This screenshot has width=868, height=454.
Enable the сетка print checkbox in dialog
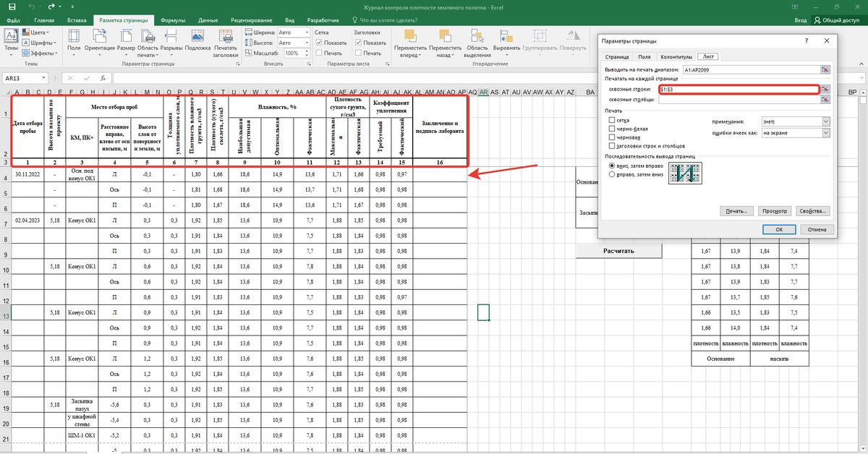coord(613,121)
